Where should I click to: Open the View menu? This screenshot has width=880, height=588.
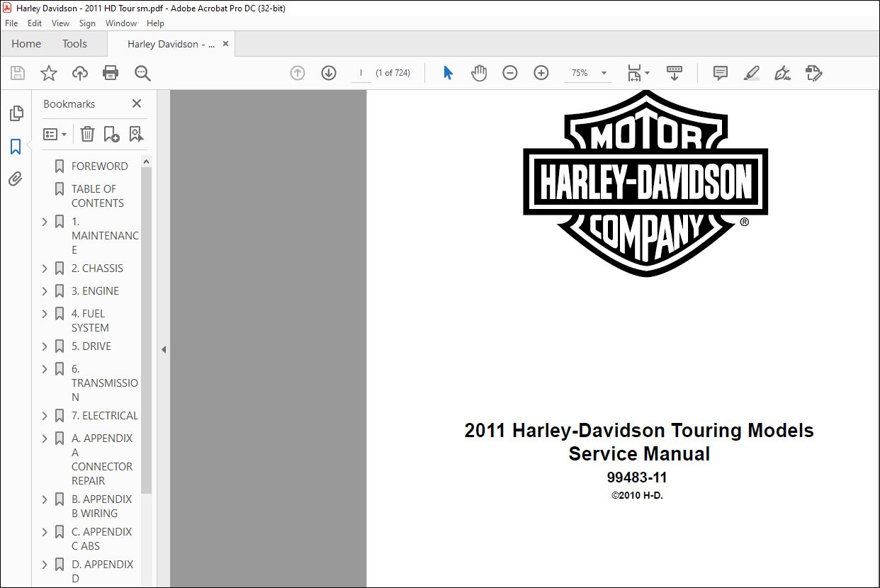[x=60, y=23]
